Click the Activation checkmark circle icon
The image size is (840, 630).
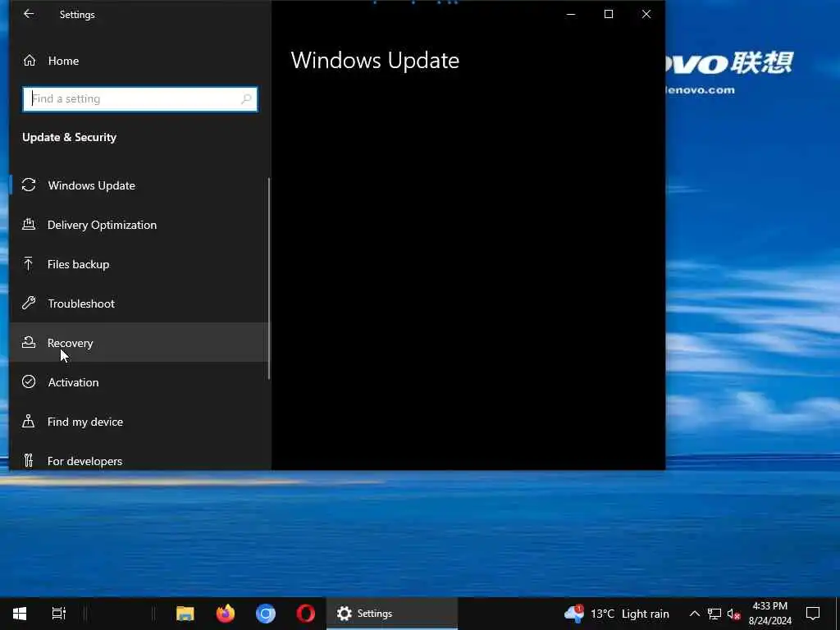coord(29,381)
